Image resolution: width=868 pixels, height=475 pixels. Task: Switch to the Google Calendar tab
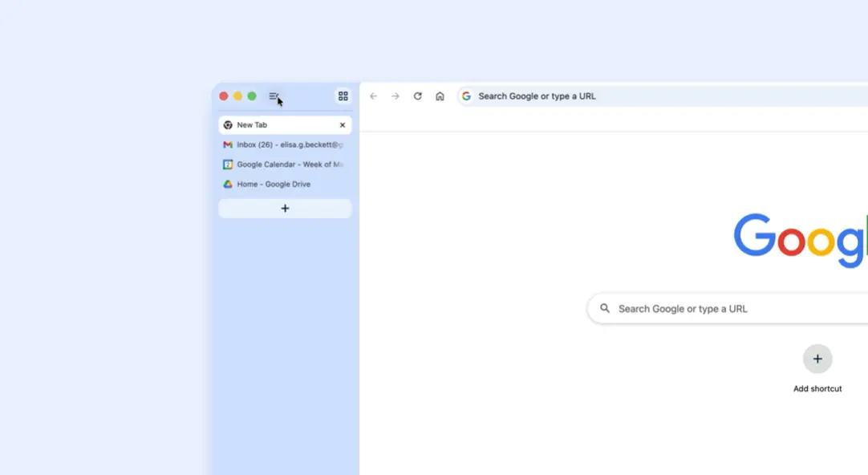coord(285,164)
